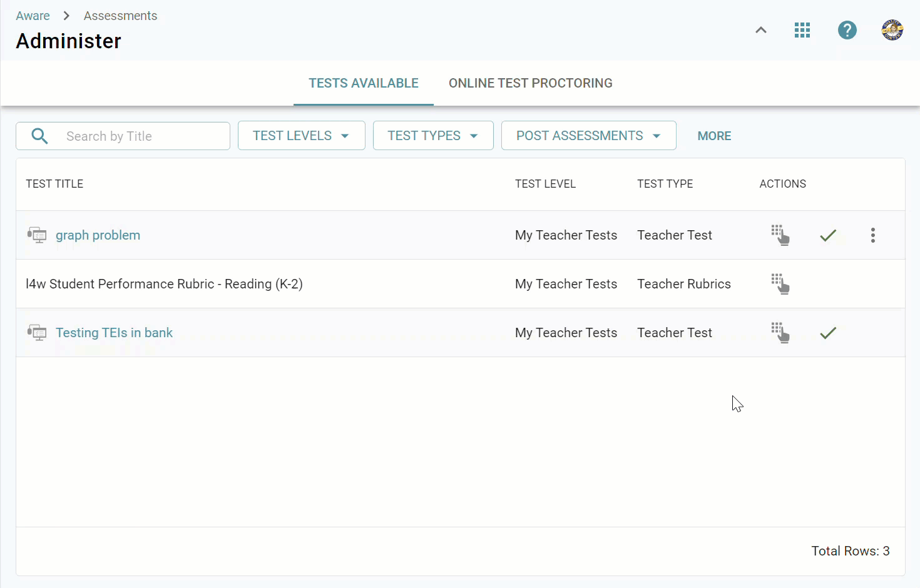Open the user profile avatar
The height and width of the screenshot is (588, 920).
tap(892, 30)
